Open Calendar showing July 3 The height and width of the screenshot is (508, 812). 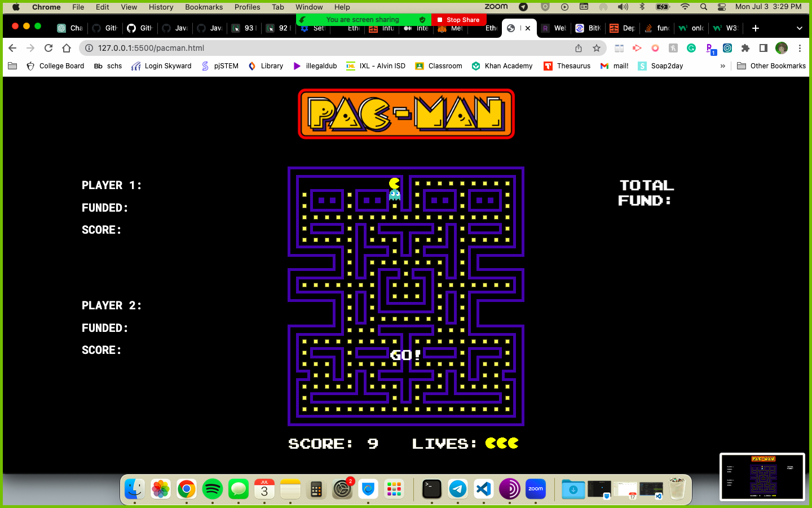click(264, 489)
